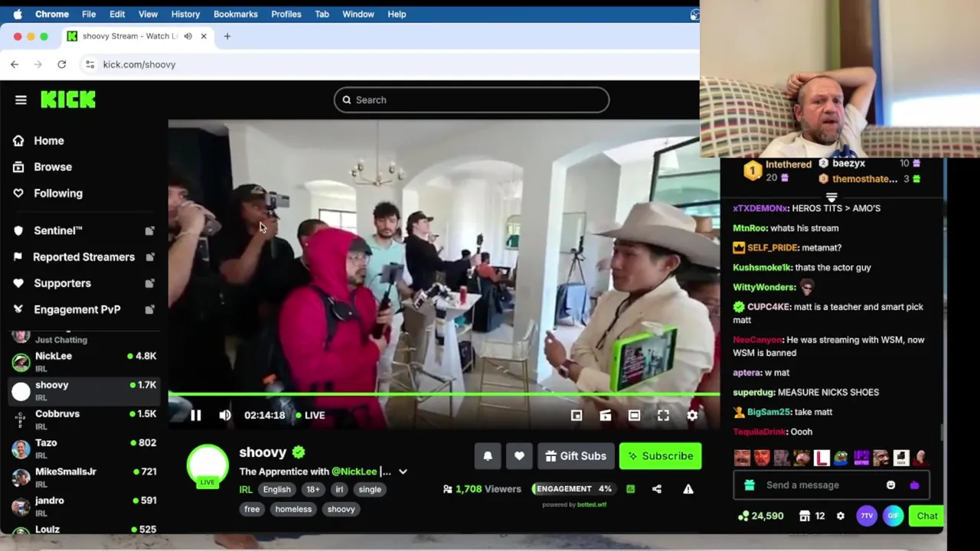Select Tazo channel in sidebar
This screenshot has width=980, height=551.
pos(84,448)
